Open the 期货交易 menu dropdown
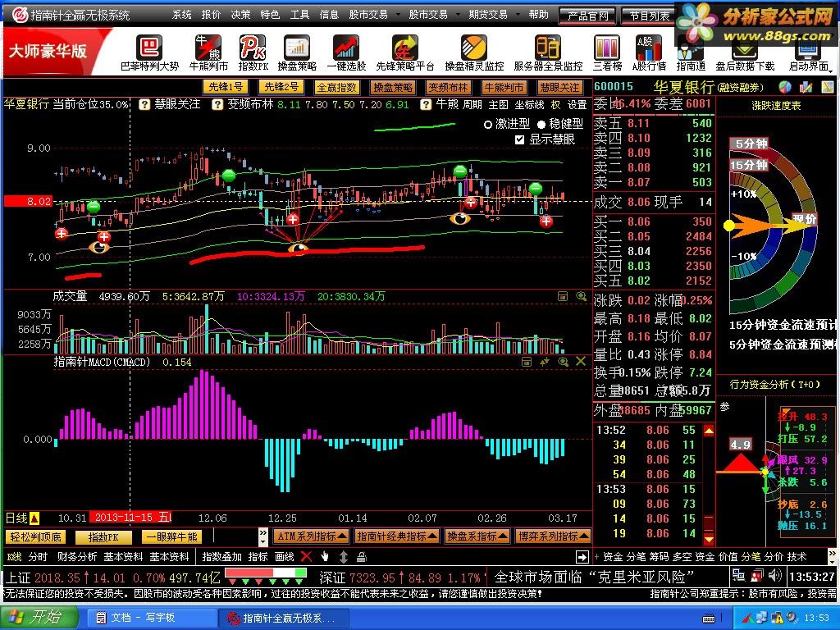840x630 pixels. click(x=493, y=15)
